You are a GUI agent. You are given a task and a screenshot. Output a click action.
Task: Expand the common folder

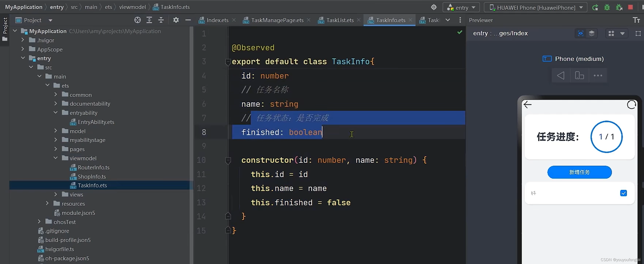coord(56,95)
